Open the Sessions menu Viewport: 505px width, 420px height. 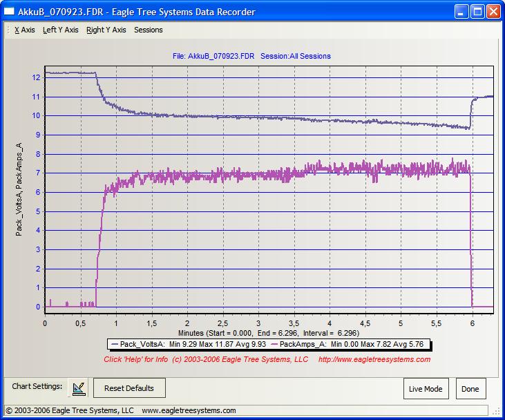[x=148, y=30]
